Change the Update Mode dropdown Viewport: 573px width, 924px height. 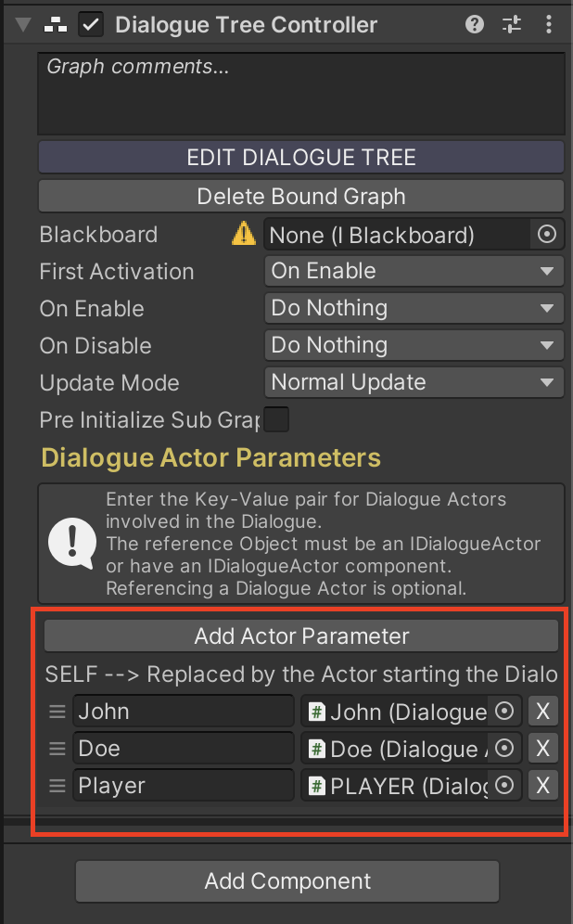point(414,383)
